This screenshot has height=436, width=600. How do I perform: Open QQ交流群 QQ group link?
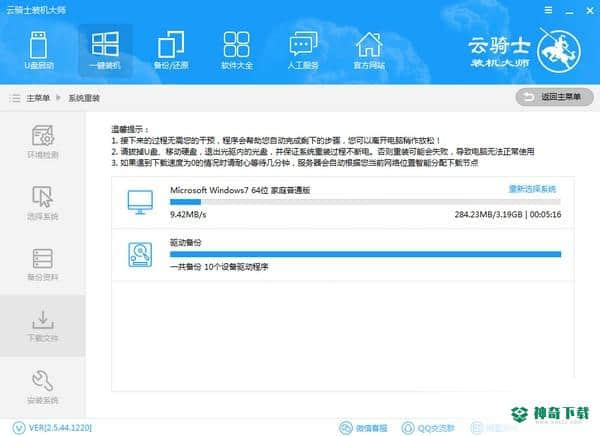point(428,428)
